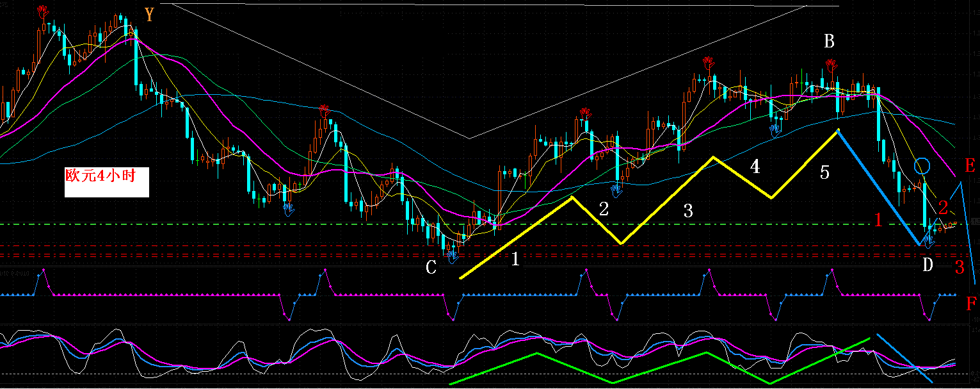
Task: Click blue hand signal at wave 4 low
Action: (x=775, y=131)
